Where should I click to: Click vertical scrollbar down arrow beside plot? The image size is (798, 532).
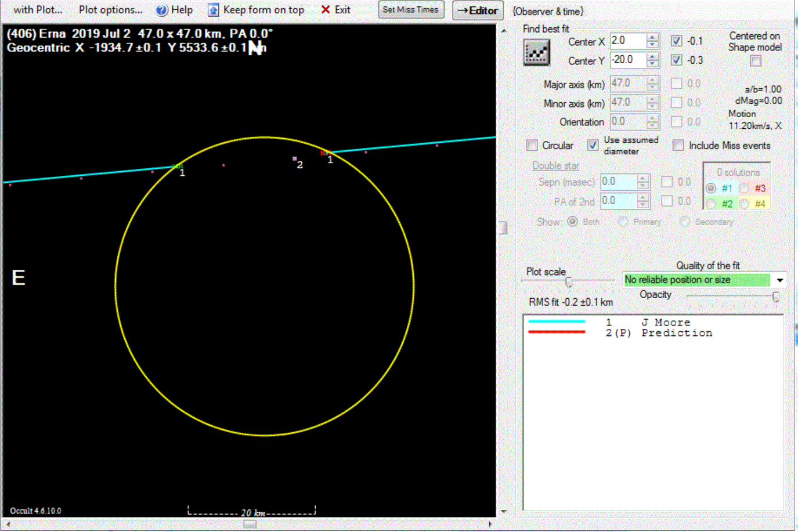[503, 511]
